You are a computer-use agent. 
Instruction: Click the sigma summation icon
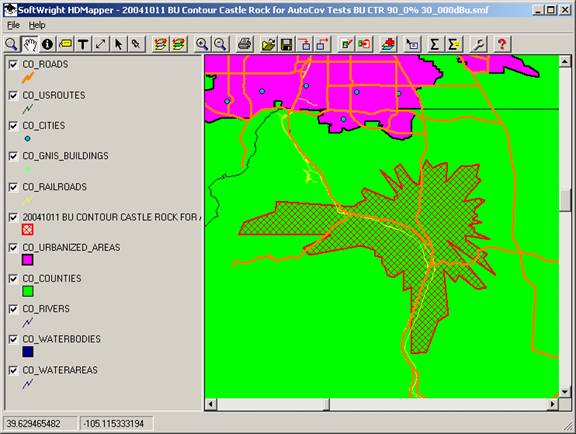[x=435, y=44]
